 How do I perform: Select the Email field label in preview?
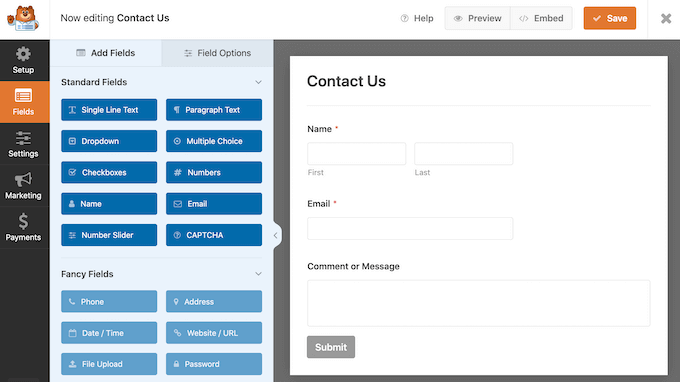click(319, 204)
